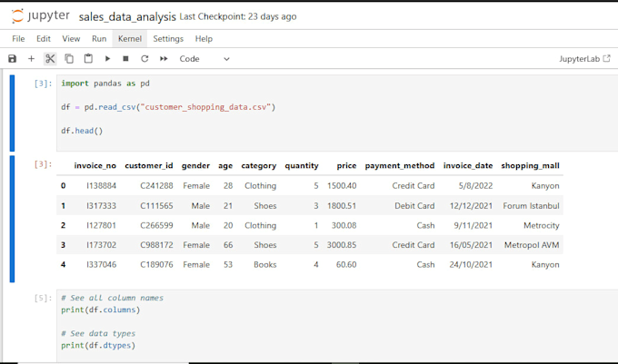Click the blue collapser bar beside the table output
This screenshot has width=618, height=364.
12,219
